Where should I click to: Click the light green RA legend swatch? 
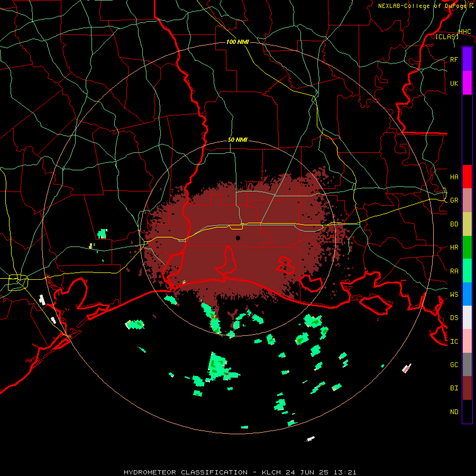467,271
